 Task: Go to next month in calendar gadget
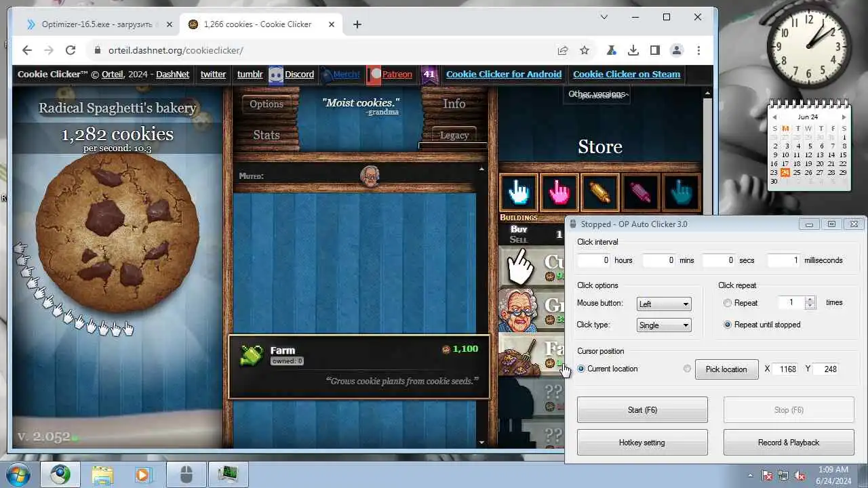(x=844, y=117)
